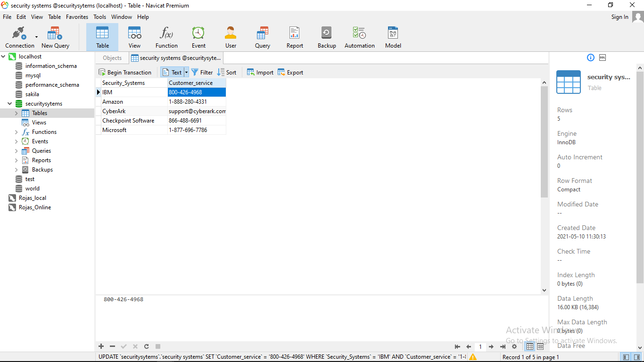This screenshot has width=644, height=362.
Task: Open the Favorites menu
Action: pyautogui.click(x=77, y=17)
